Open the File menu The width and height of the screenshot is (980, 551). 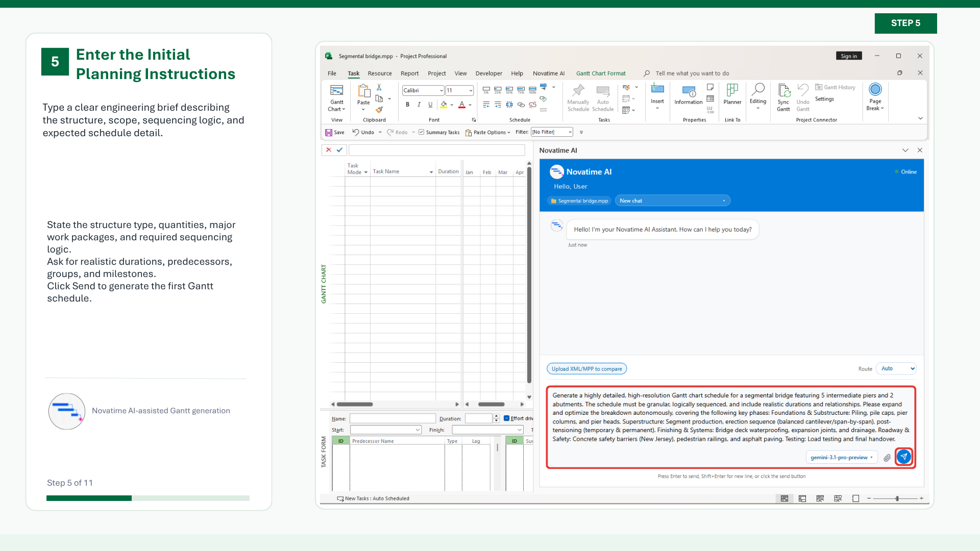click(x=332, y=73)
